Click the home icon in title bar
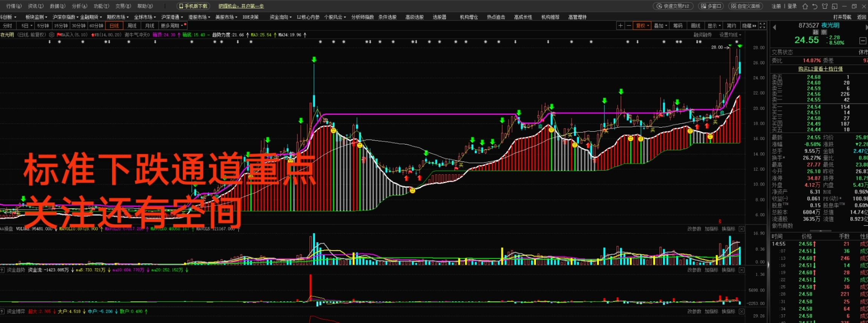 [805, 6]
